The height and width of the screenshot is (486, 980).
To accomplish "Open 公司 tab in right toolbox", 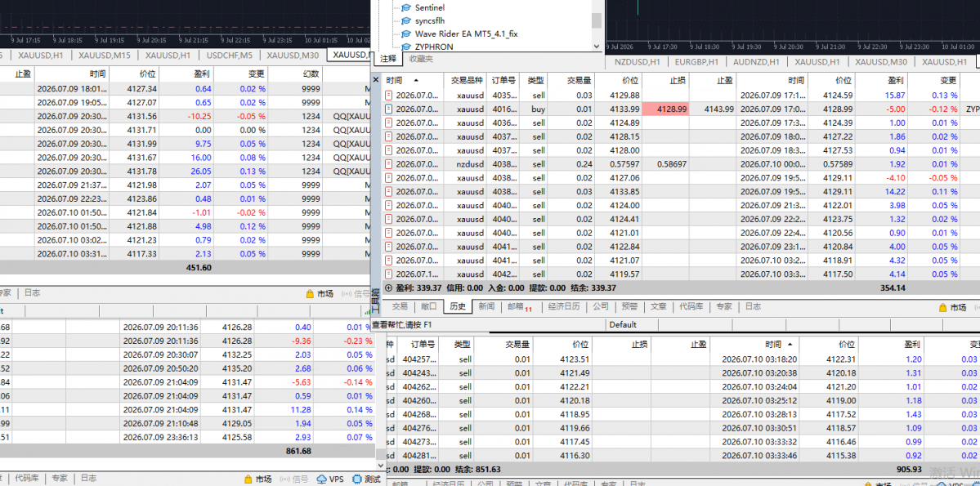I will [601, 307].
